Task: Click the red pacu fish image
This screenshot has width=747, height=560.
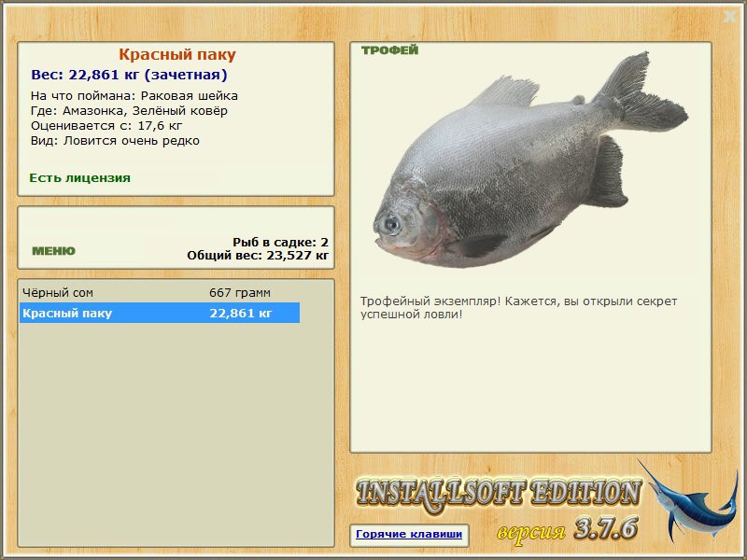Action: click(530, 161)
